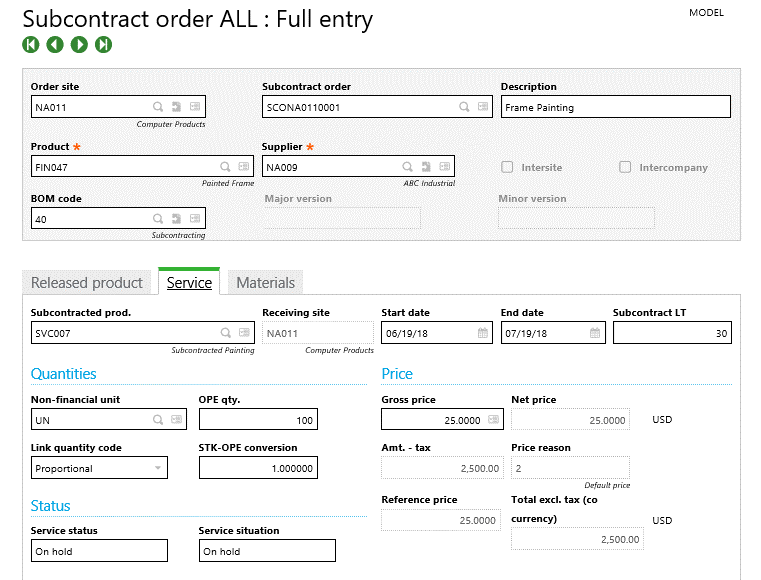Image resolution: width=761 pixels, height=580 pixels.
Task: Click Supplier field jump-to arrow icon
Action: pyautogui.click(x=425, y=167)
